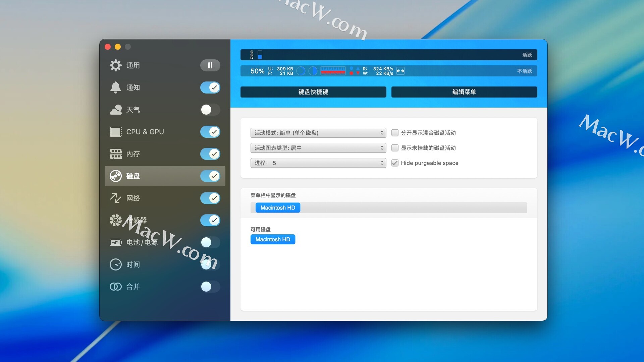Click the CPU & GPU chip icon
Image resolution: width=644 pixels, height=362 pixels.
[115, 132]
